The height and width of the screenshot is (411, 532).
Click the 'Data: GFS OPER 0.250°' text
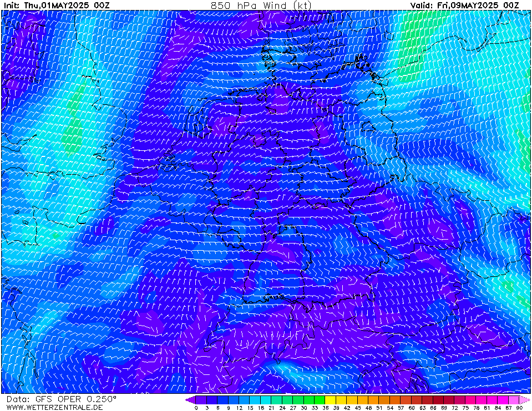coord(61,399)
